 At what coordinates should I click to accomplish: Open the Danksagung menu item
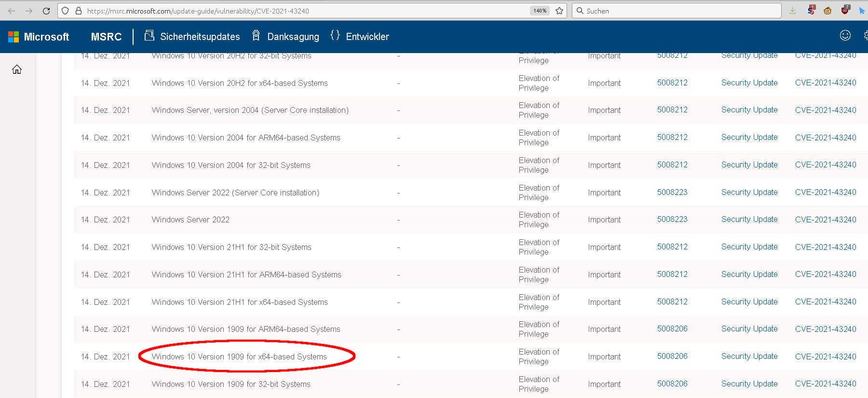click(x=293, y=37)
